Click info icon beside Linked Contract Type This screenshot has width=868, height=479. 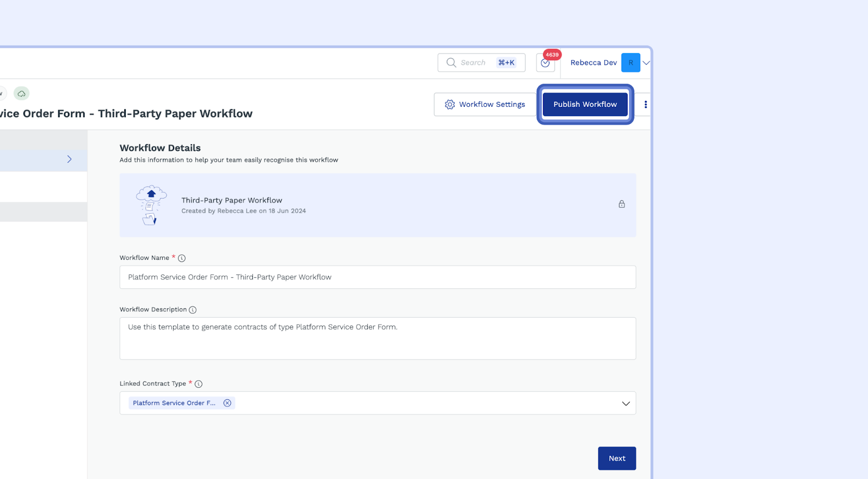[199, 384]
